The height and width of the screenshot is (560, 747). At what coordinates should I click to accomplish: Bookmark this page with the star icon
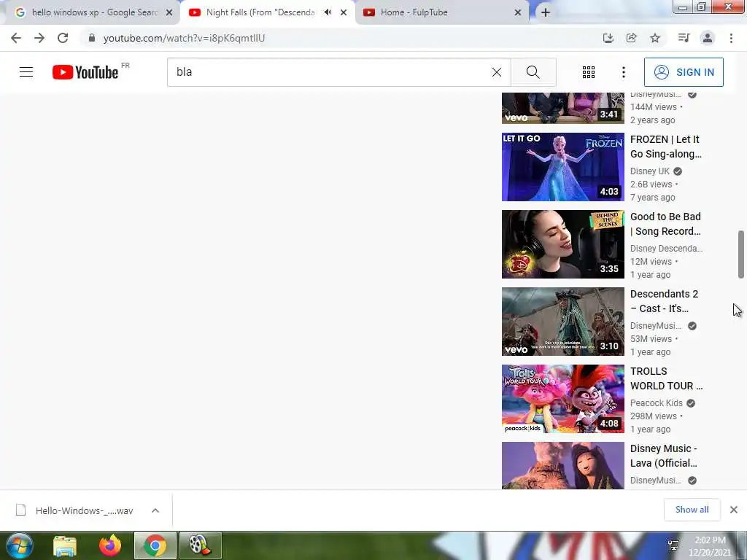(655, 38)
